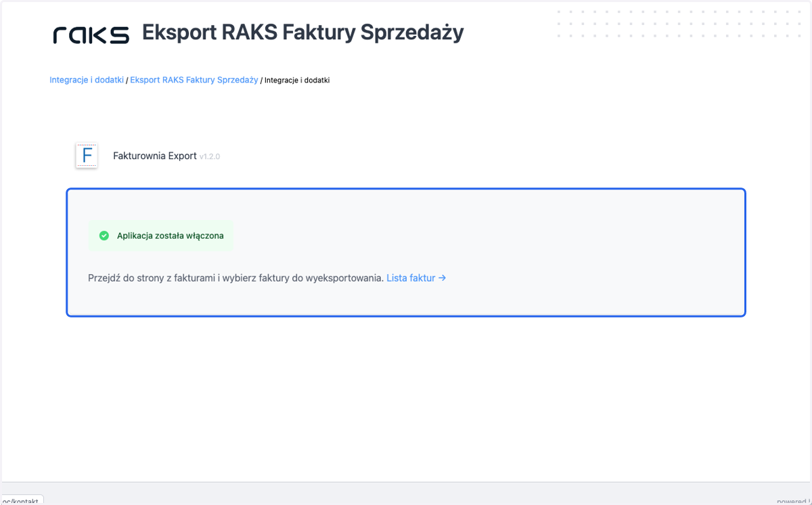Image resolution: width=812 pixels, height=505 pixels.
Task: Open 'Eksport RAKS Faktury Sprzedaży' breadcrumb link
Action: click(194, 80)
